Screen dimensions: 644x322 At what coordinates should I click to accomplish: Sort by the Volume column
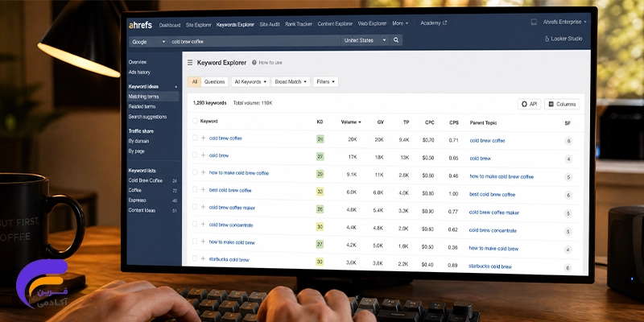pyautogui.click(x=351, y=122)
